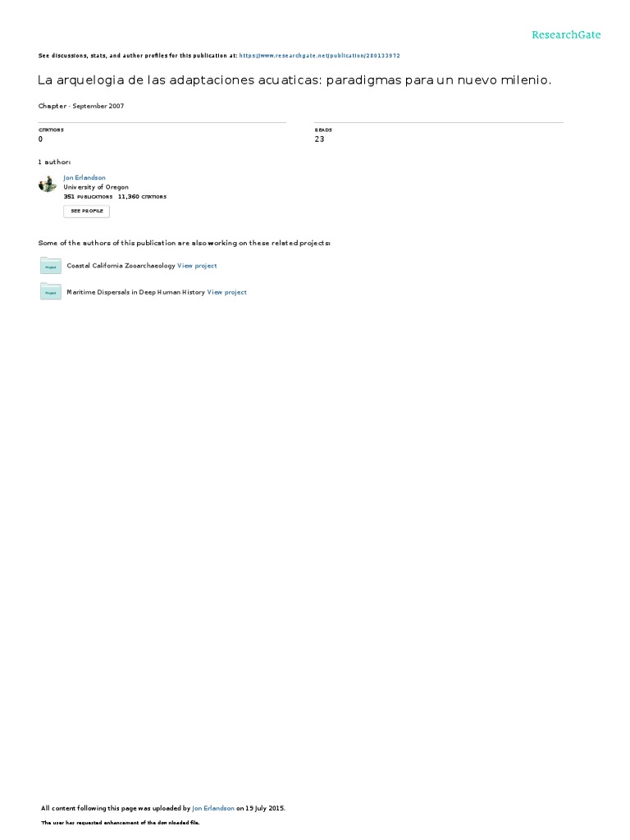Click the Coastal California Zooarchaeology project title

coord(121,266)
